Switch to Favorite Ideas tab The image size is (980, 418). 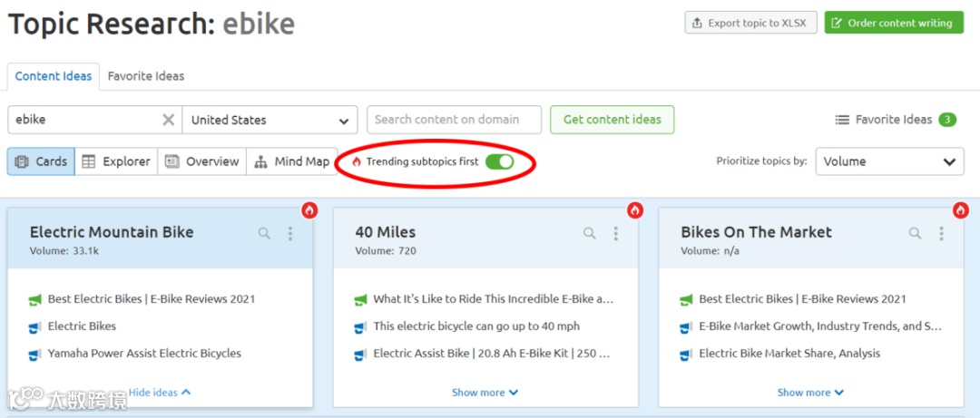(x=146, y=76)
